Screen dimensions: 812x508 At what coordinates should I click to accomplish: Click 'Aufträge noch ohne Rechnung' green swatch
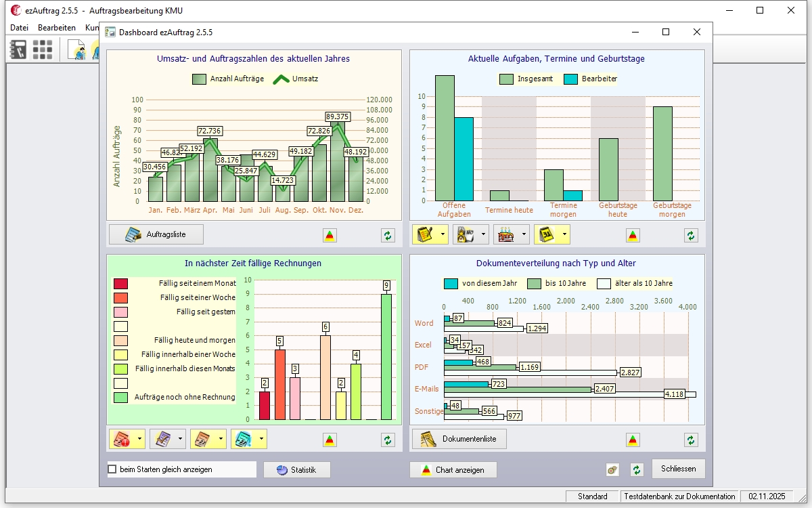(x=120, y=398)
